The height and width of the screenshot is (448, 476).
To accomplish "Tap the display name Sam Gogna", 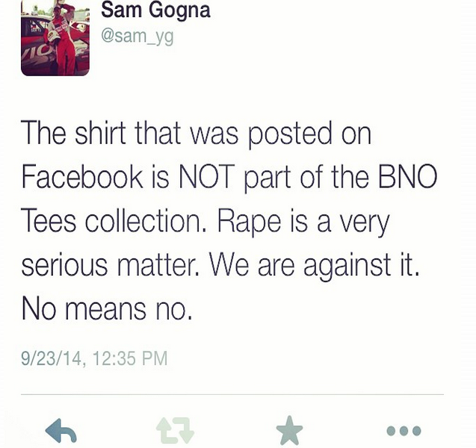I will tap(155, 10).
